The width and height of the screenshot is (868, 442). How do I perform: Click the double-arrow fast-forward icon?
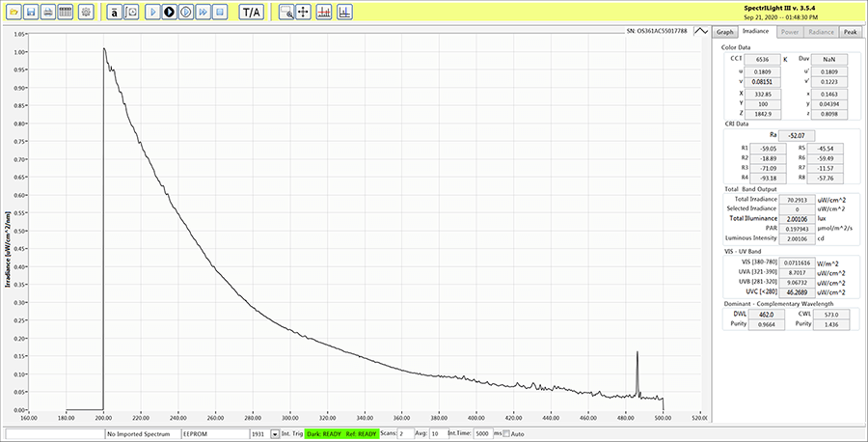pyautogui.click(x=203, y=12)
